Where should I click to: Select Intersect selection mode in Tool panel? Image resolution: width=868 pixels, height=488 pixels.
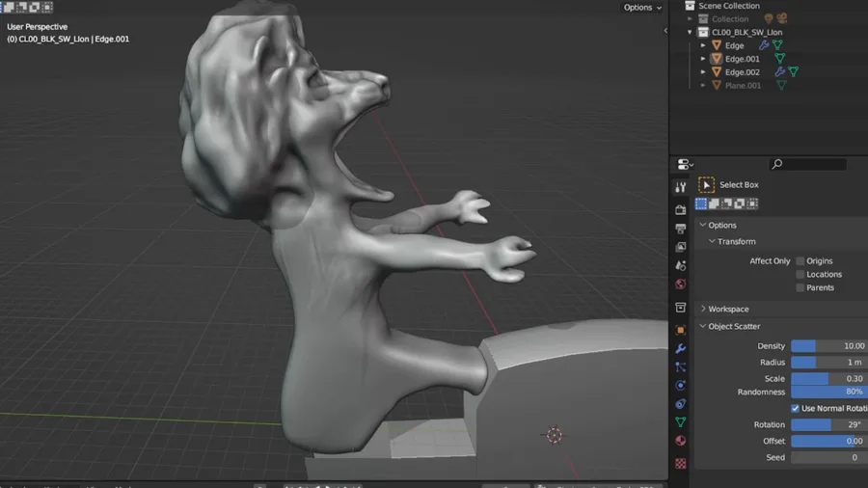[752, 203]
